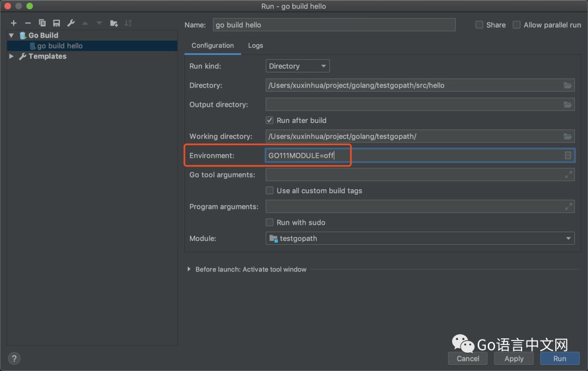Image resolution: width=588 pixels, height=371 pixels.
Task: Open the Module testgopath dropdown
Action: (419, 238)
